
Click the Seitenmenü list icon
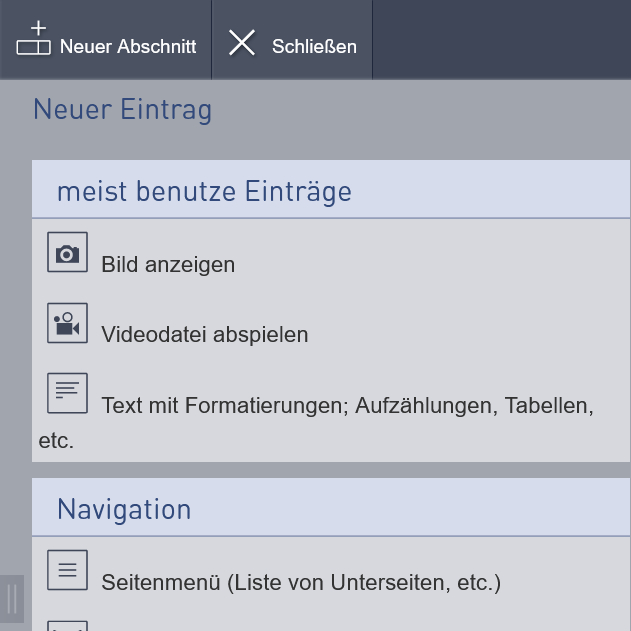67,570
